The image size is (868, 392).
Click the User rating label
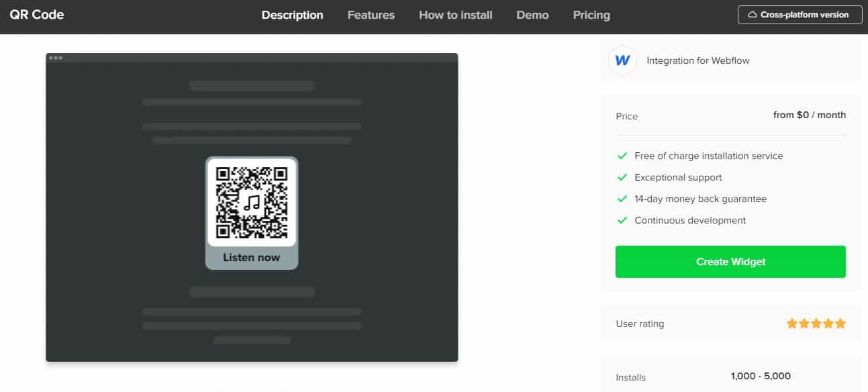pos(640,324)
